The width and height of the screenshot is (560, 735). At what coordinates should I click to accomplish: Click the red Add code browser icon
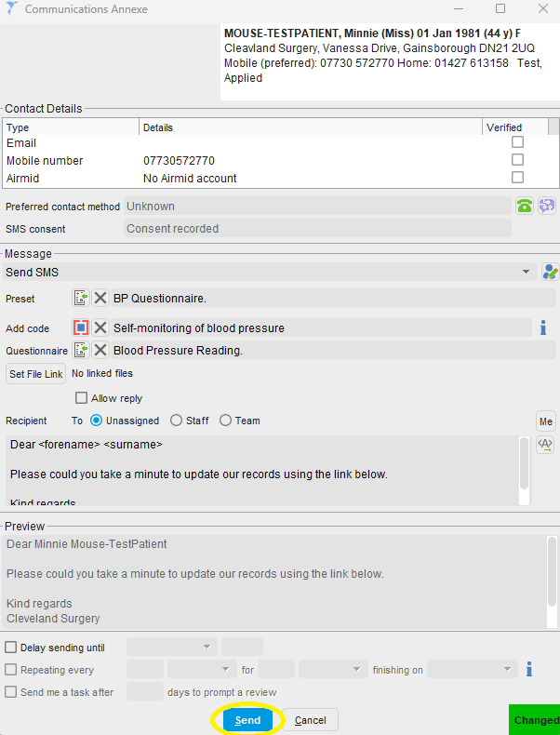[81, 327]
